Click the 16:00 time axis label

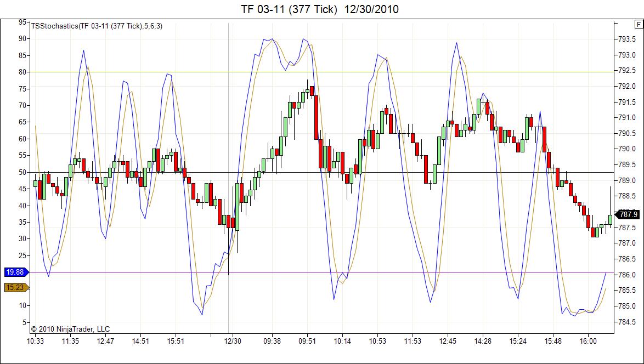coord(587,342)
